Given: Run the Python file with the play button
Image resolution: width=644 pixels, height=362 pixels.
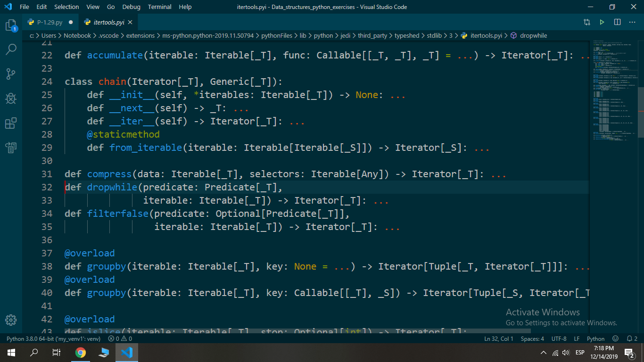Looking at the screenshot, I should click(602, 22).
